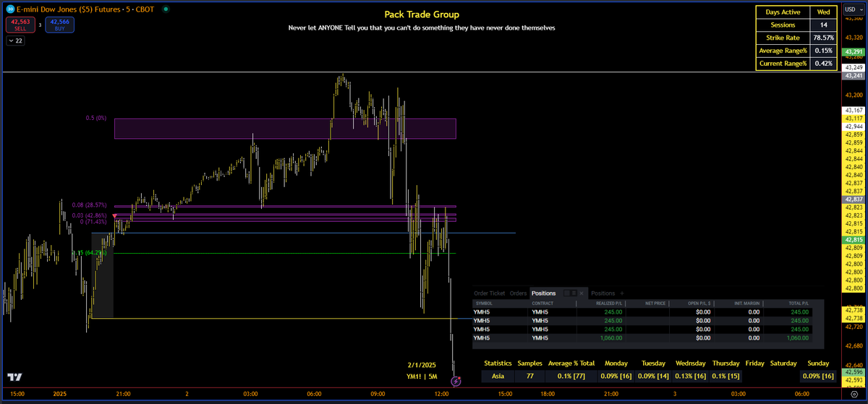
Task: Click the 2/1/2025 date label
Action: coord(422,365)
